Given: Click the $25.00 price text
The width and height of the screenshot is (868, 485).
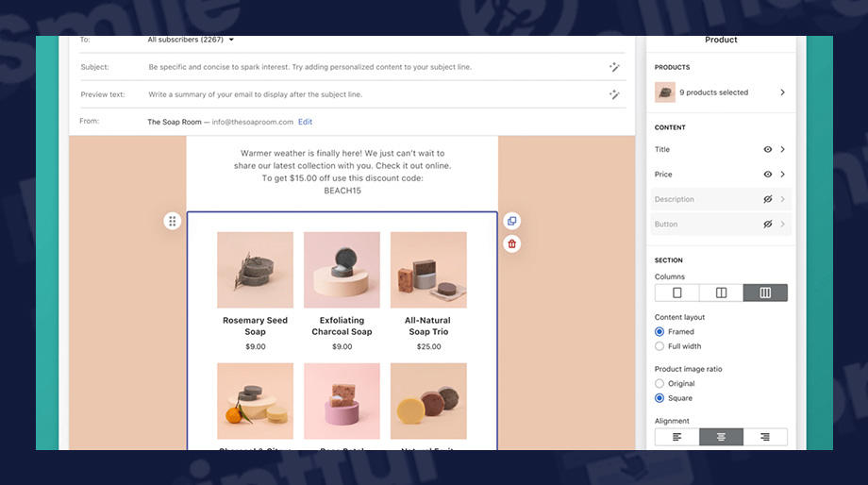Looking at the screenshot, I should [428, 346].
